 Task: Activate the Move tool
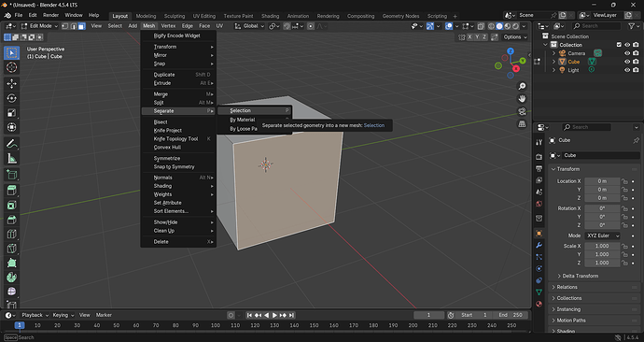coord(11,83)
